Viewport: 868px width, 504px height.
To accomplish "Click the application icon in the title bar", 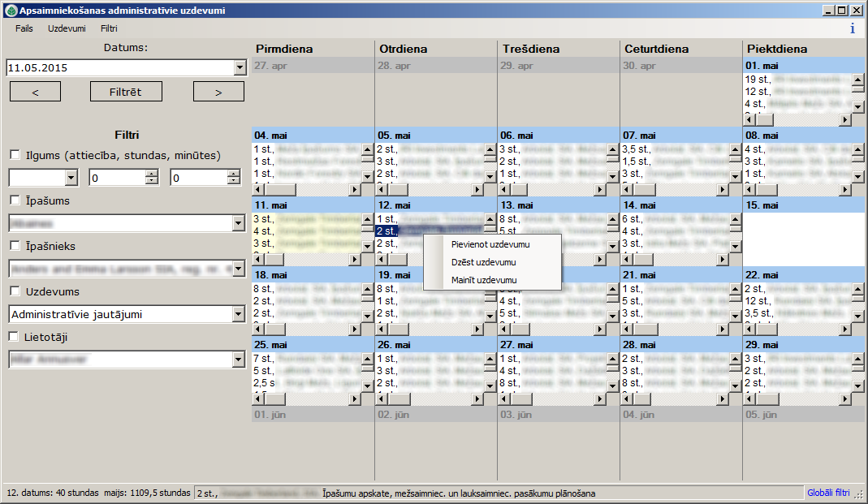I will (x=11, y=9).
